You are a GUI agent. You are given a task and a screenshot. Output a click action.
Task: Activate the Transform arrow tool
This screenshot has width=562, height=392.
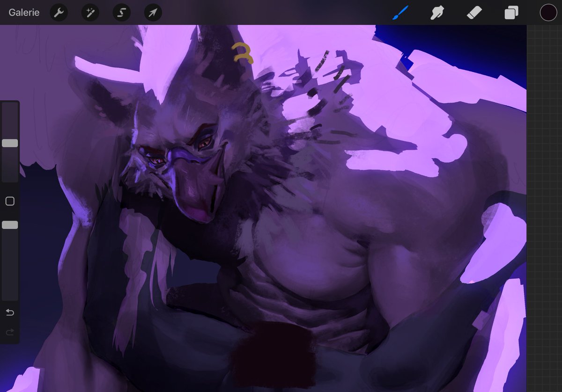pyautogui.click(x=153, y=13)
